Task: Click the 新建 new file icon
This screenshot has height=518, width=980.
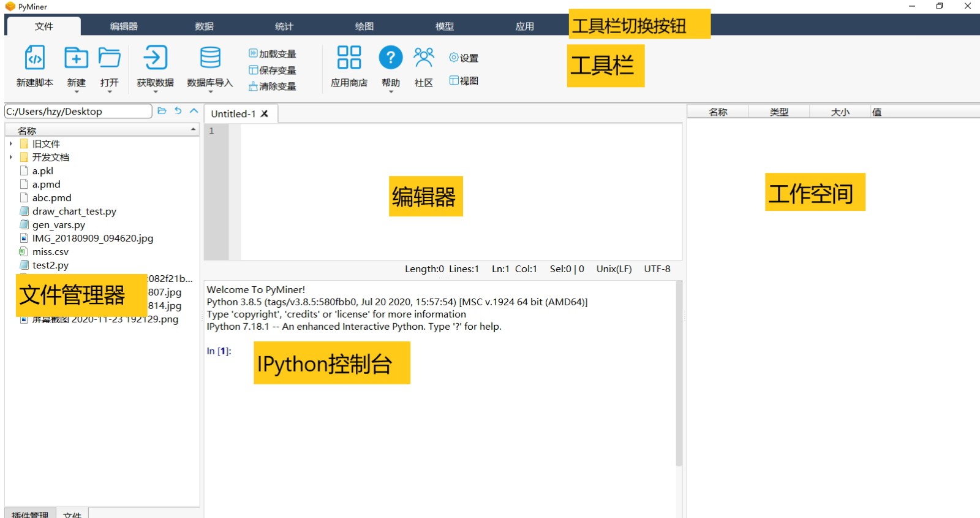Action: tap(76, 58)
